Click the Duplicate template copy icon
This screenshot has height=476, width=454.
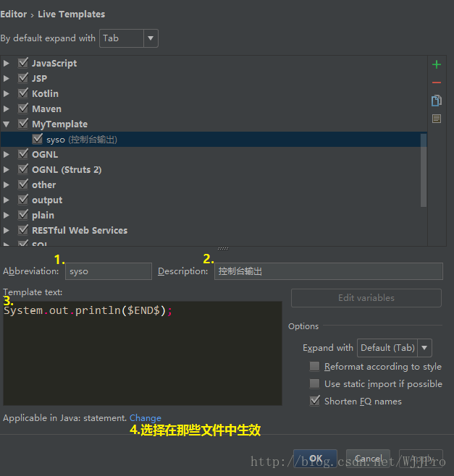(x=437, y=101)
